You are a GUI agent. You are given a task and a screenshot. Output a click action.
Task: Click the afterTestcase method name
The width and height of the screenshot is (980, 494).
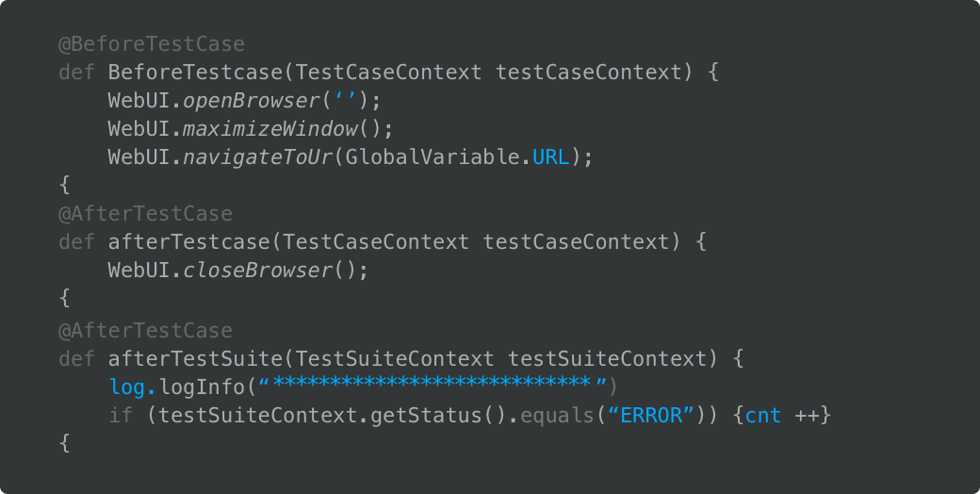pyautogui.click(x=188, y=242)
